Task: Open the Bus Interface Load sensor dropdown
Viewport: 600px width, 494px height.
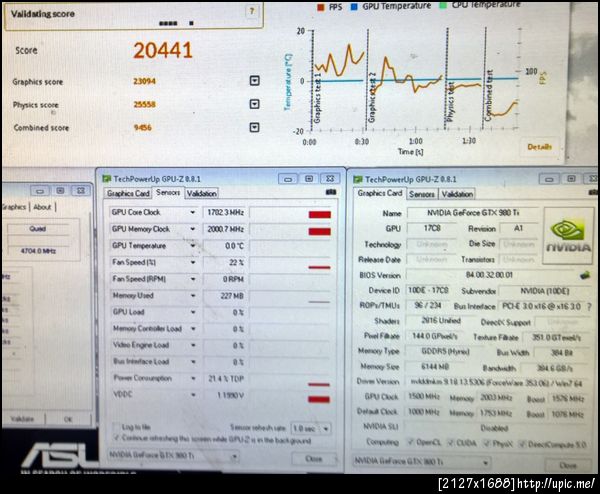Action: (x=193, y=362)
